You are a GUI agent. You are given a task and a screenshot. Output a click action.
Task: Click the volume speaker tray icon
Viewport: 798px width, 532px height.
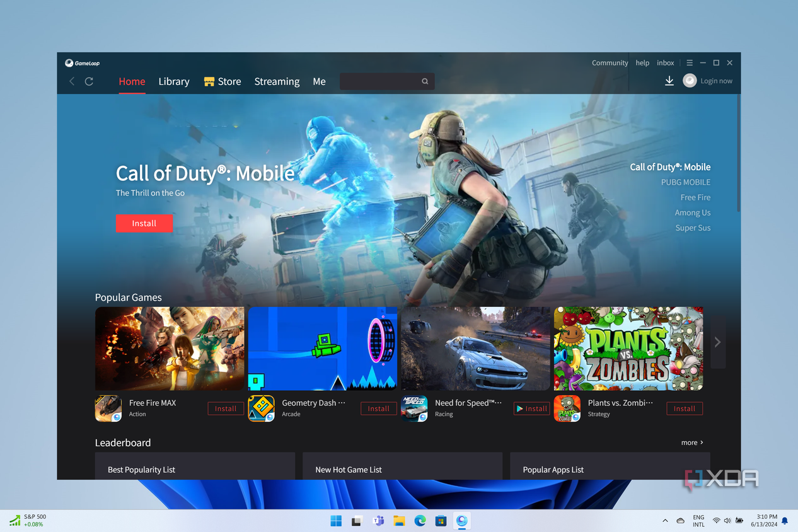coord(727,521)
